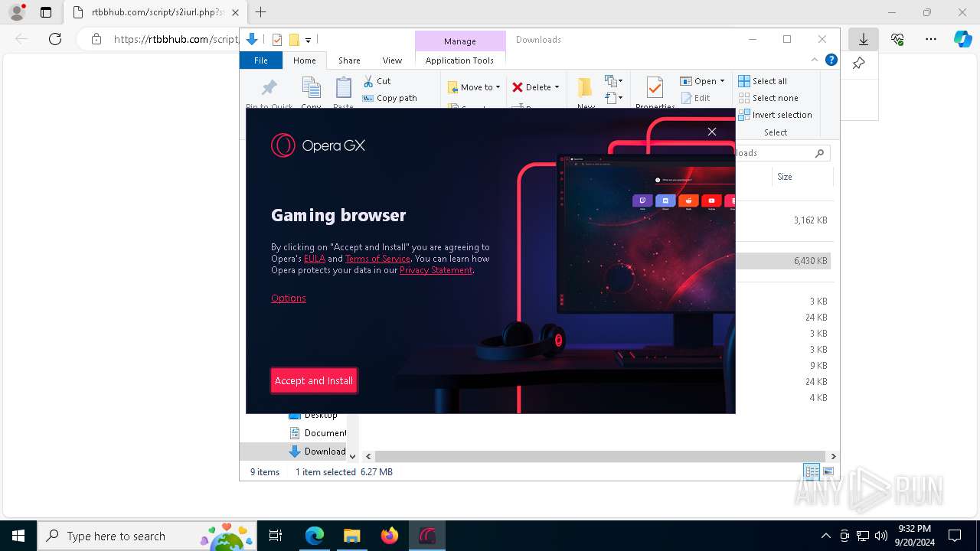The width and height of the screenshot is (980, 551).
Task: Close the Opera GX installer dialog
Action: [712, 132]
